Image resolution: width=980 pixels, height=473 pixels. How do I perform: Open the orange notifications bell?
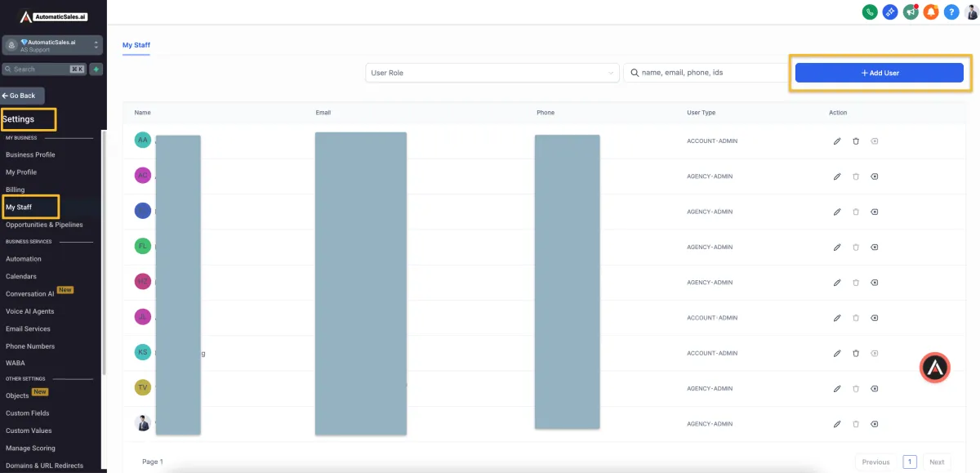pyautogui.click(x=931, y=12)
